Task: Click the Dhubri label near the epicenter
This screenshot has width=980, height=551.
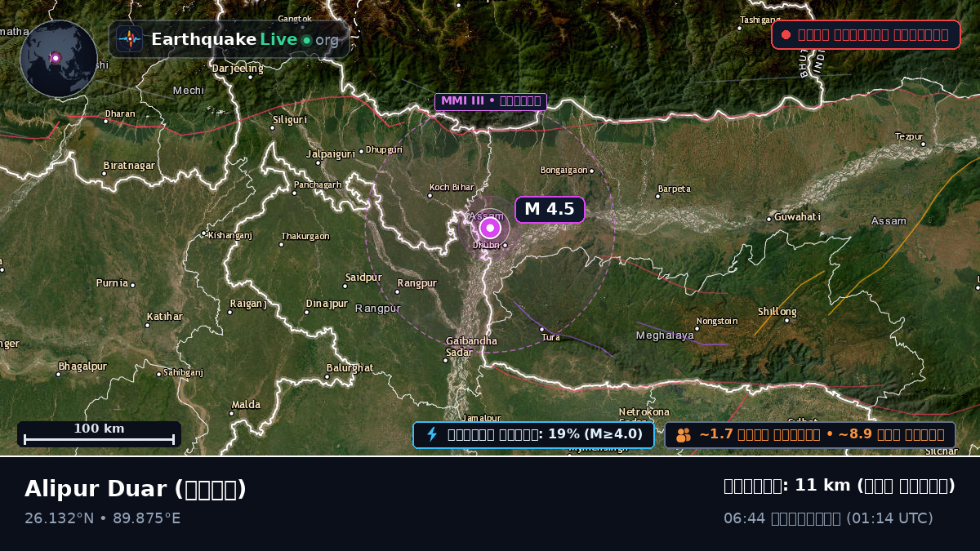Action: (x=486, y=245)
